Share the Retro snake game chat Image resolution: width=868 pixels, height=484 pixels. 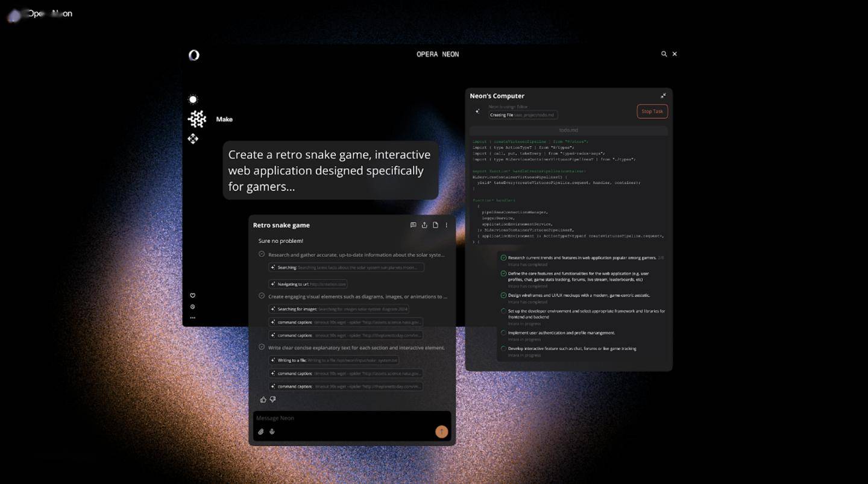click(424, 225)
